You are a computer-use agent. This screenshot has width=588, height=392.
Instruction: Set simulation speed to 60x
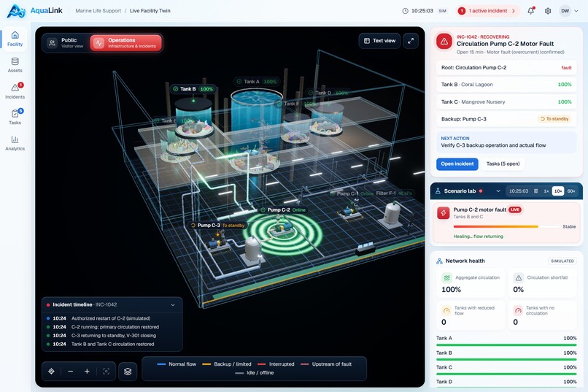click(x=571, y=191)
